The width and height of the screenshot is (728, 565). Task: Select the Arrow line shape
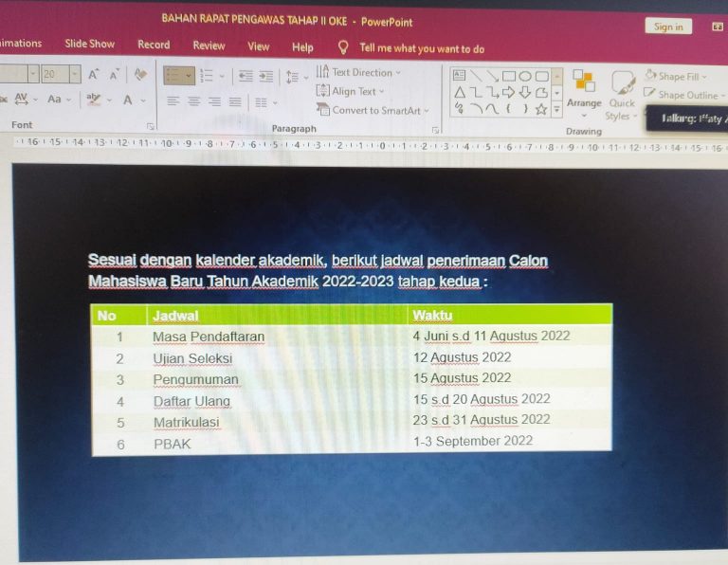[x=492, y=76]
